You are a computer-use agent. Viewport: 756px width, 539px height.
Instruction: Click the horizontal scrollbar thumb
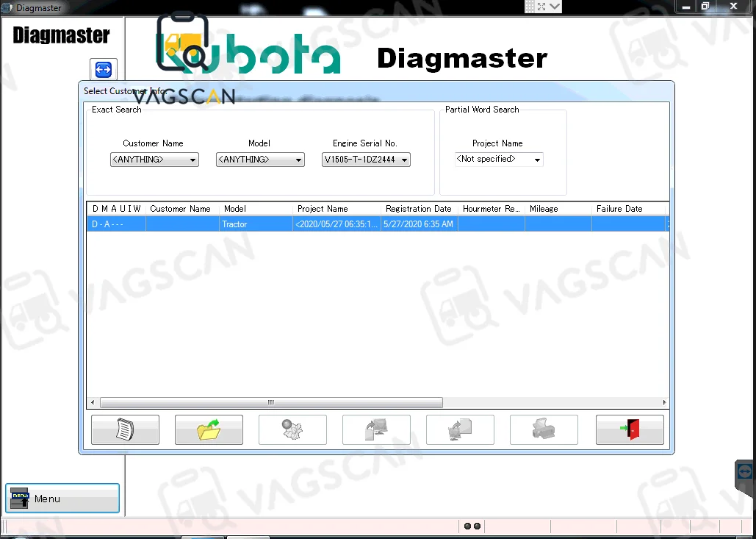point(271,402)
